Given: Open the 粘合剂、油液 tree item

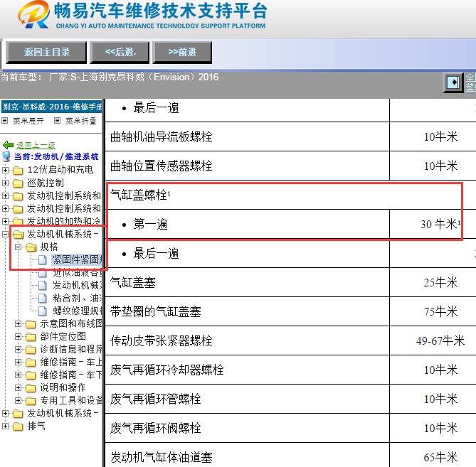Looking at the screenshot, I should pyautogui.click(x=78, y=298).
